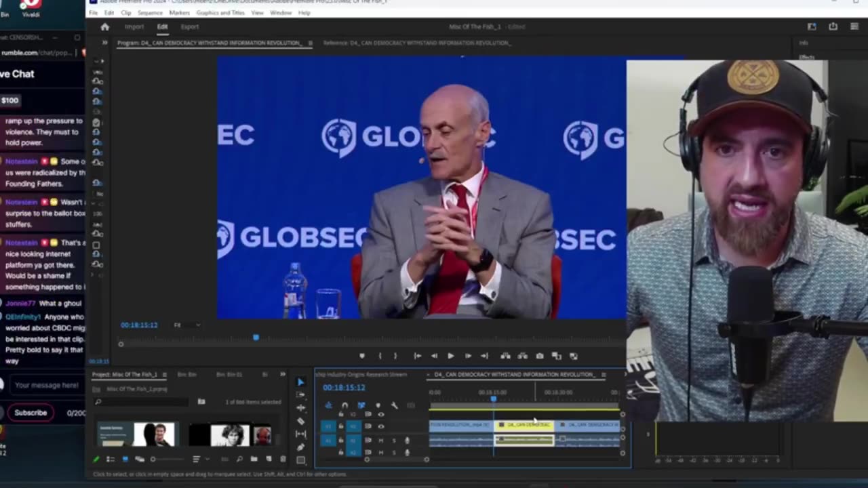Click the New Item icon in the Project panel

(x=269, y=459)
